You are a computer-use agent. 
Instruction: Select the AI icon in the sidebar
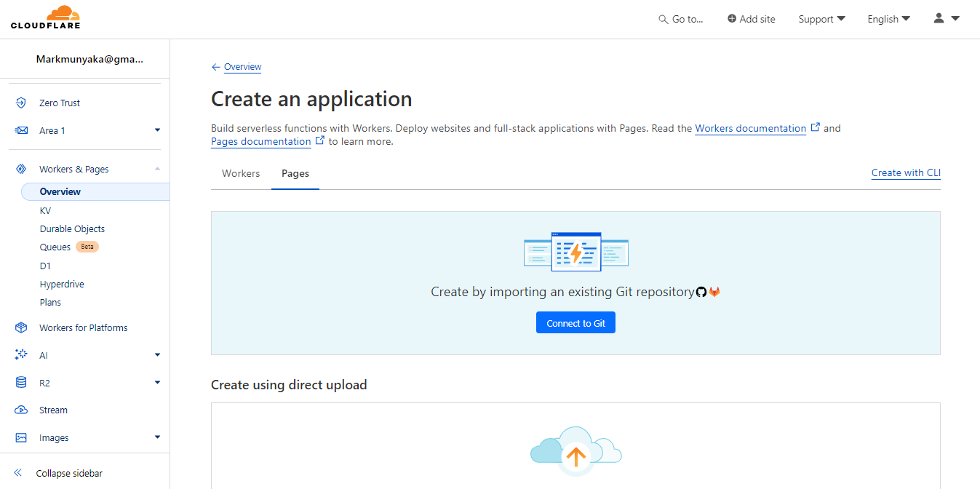(20, 355)
